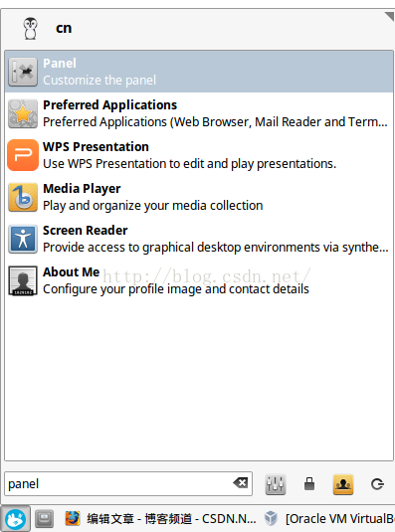Select the "About Me" result title
The image size is (395, 532).
[x=72, y=272]
